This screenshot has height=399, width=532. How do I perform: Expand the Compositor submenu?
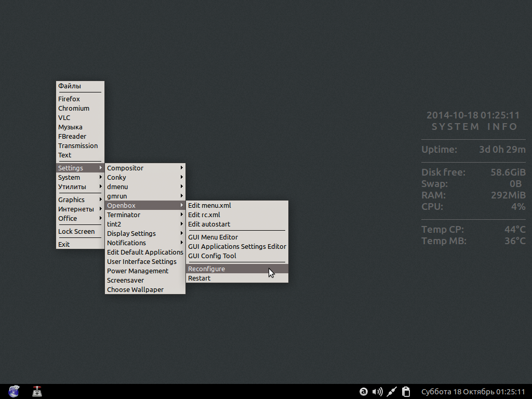pyautogui.click(x=145, y=168)
